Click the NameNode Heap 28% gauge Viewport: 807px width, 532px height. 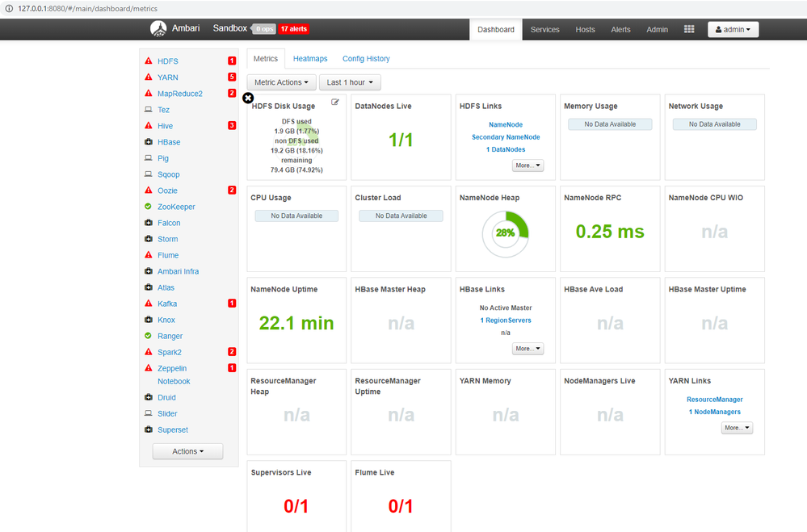tap(506, 234)
